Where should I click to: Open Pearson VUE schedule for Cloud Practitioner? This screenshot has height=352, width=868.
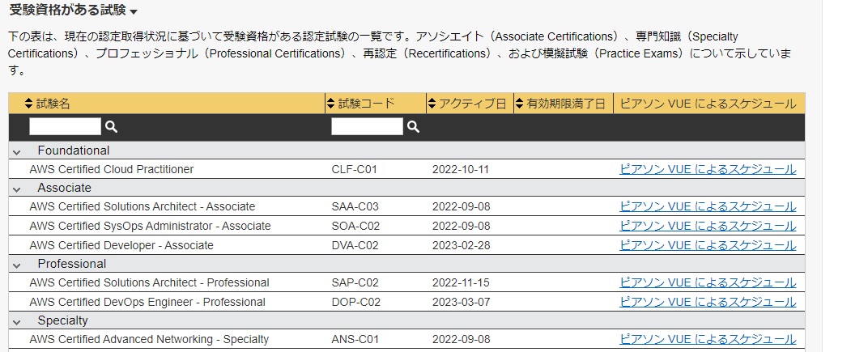(x=708, y=169)
